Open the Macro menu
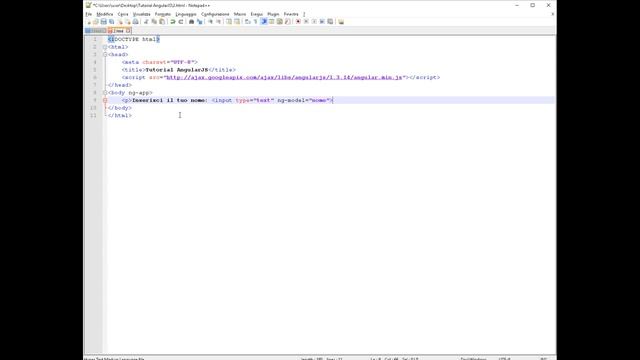640x360 pixels. point(240,14)
